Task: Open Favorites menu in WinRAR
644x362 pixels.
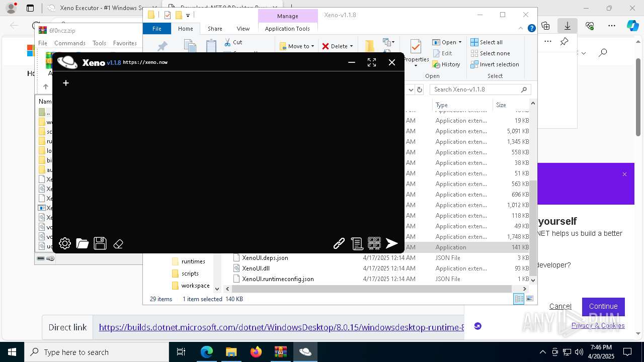Action: [x=125, y=43]
